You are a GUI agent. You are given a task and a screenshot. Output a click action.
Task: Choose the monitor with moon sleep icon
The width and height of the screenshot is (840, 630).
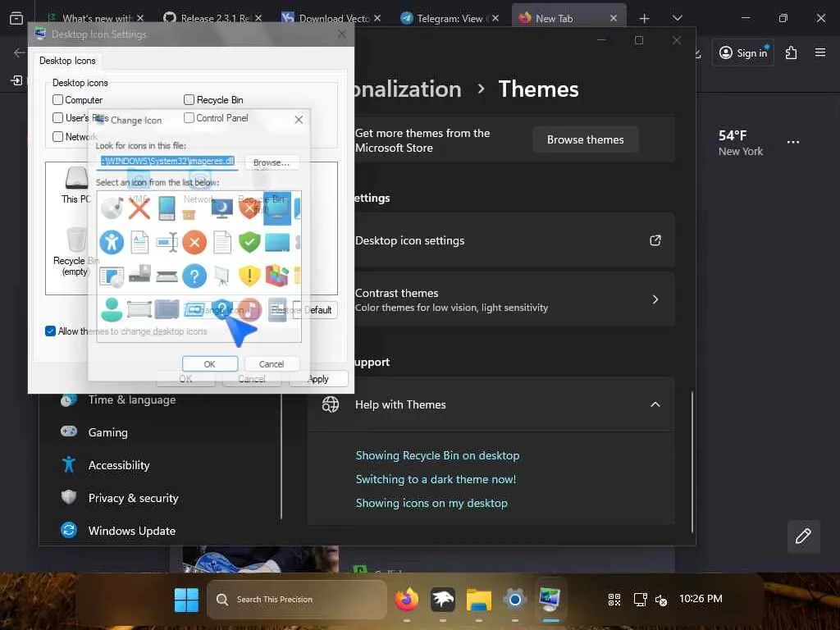(221, 209)
